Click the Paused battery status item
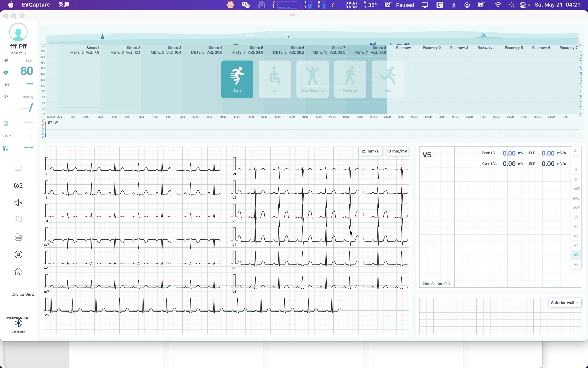Image resolution: width=588 pixels, height=368 pixels. point(399,5)
